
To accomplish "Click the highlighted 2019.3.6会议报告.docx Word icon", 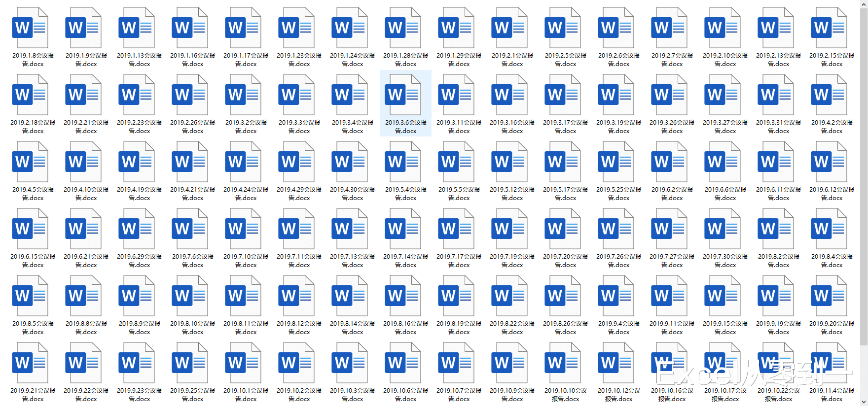I will tap(403, 95).
